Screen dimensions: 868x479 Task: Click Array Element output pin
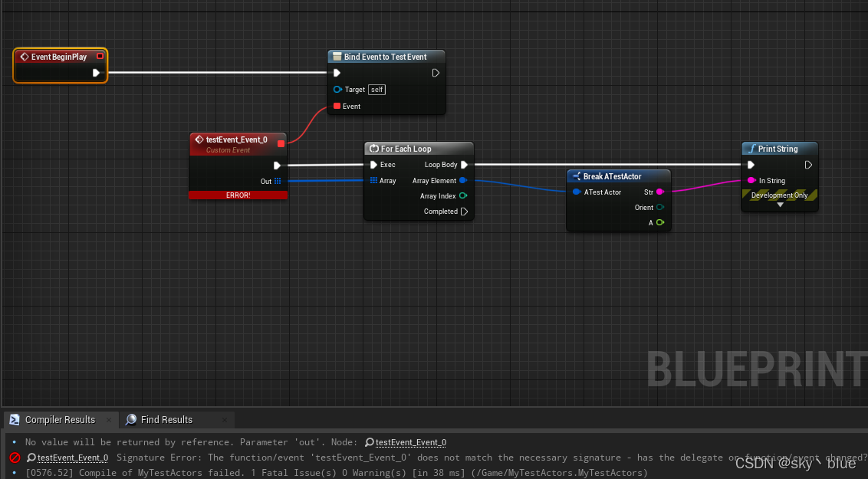pyautogui.click(x=463, y=180)
